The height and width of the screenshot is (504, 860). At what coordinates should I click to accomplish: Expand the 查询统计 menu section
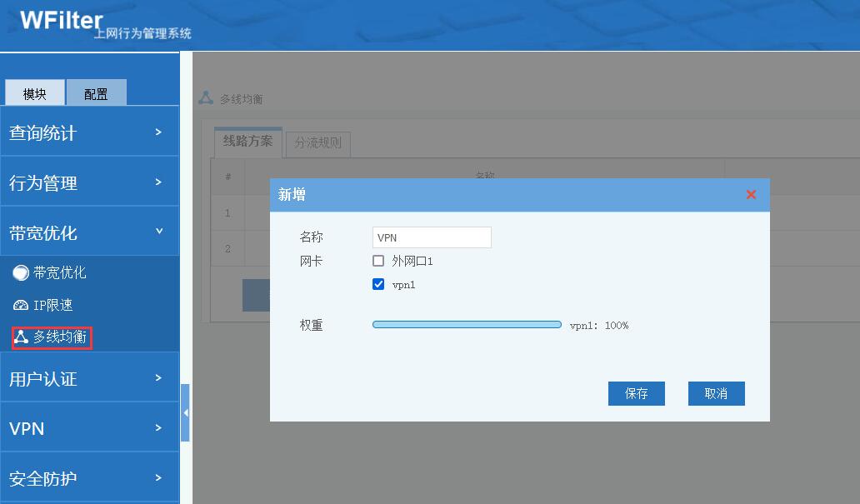pyautogui.click(x=89, y=132)
